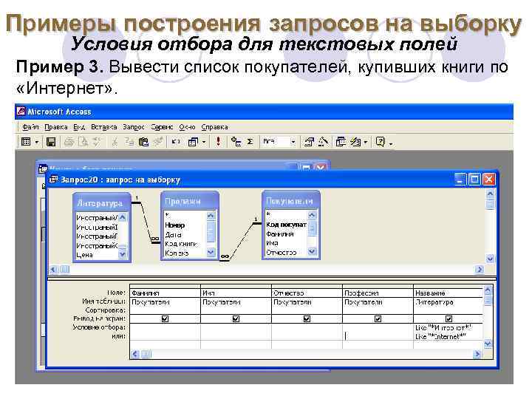Open the Справка menu
The height and width of the screenshot is (399, 532).
214,127
